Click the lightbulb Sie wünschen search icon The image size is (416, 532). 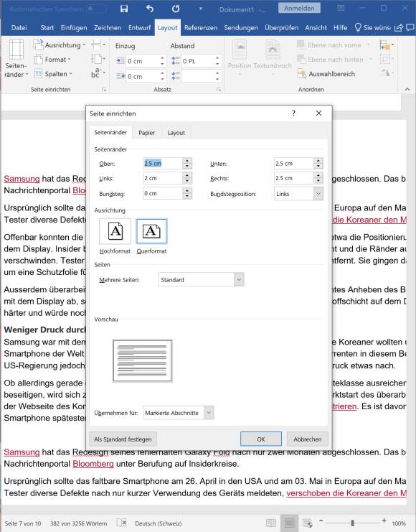click(x=358, y=28)
